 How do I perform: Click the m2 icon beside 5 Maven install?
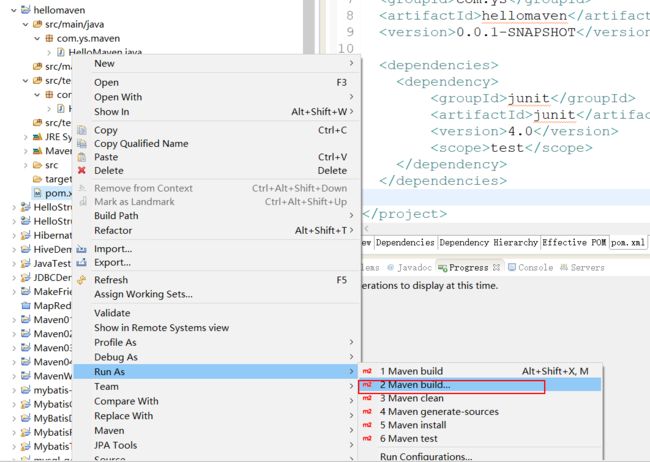pos(367,425)
